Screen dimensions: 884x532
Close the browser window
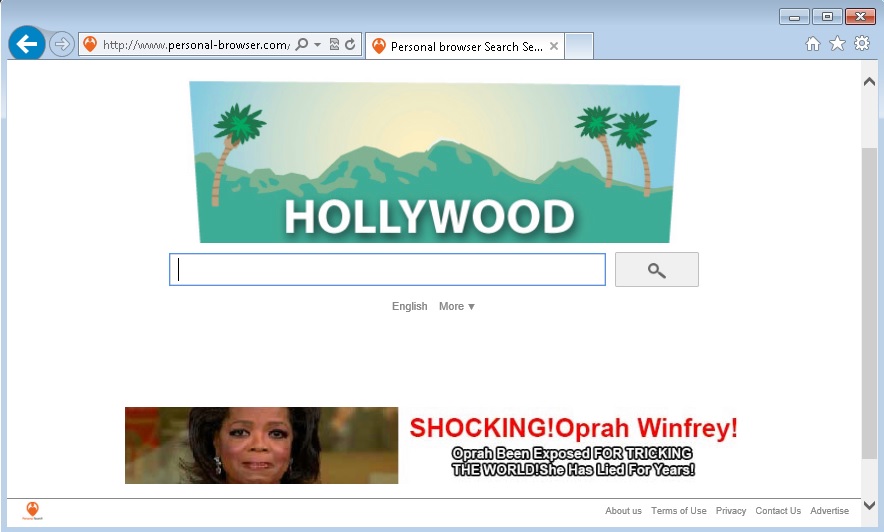[x=860, y=17]
